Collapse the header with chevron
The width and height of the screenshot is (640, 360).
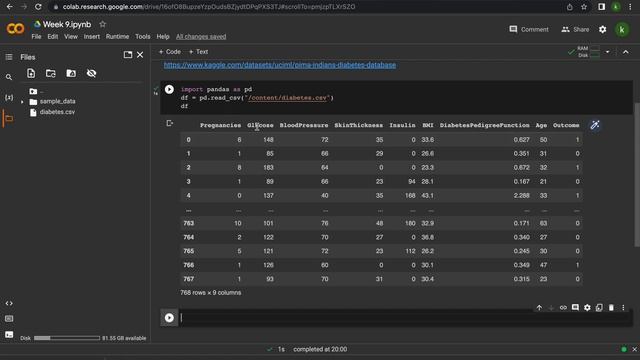(x=625, y=52)
